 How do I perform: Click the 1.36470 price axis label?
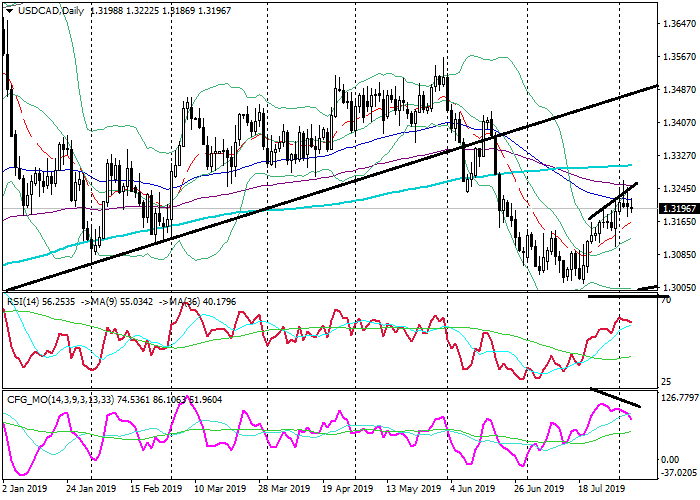coord(679,23)
